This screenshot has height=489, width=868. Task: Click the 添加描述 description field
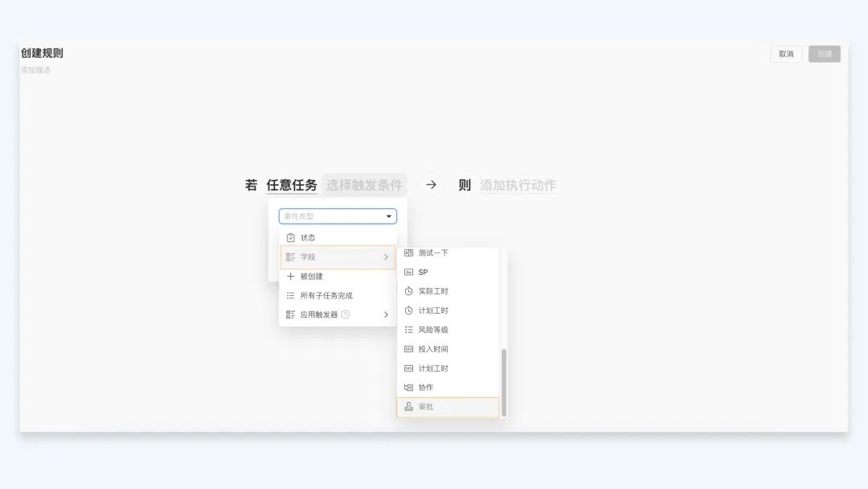(x=35, y=70)
